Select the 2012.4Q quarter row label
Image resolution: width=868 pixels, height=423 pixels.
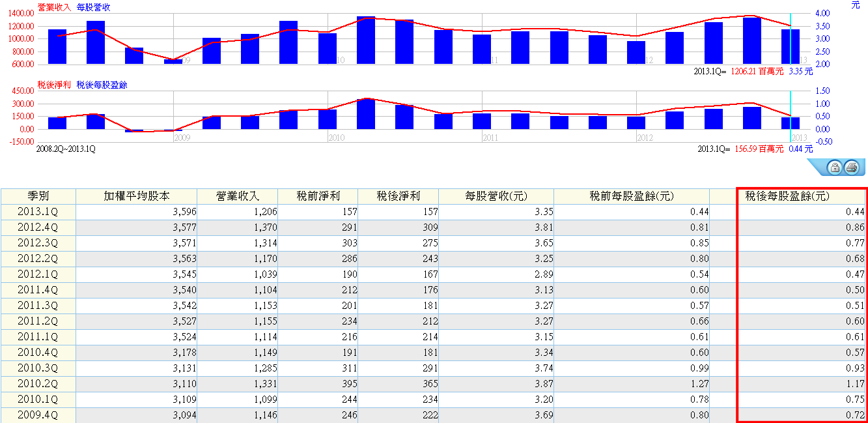coord(38,227)
